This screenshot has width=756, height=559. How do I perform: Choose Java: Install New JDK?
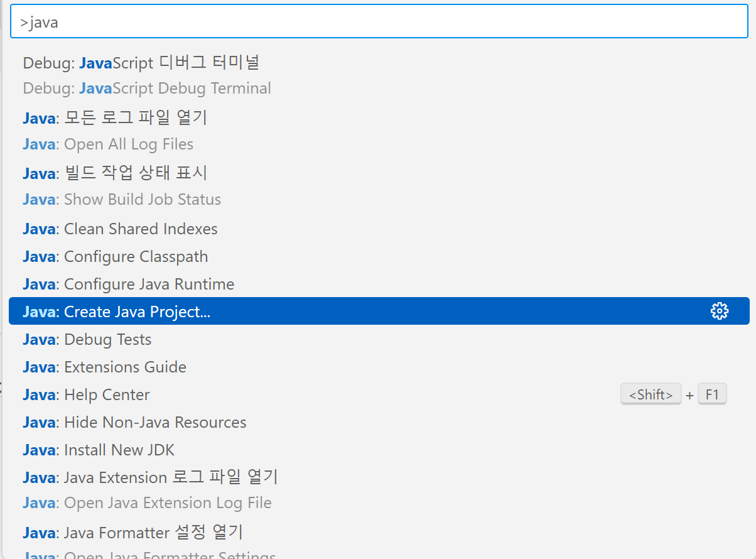[379, 450]
